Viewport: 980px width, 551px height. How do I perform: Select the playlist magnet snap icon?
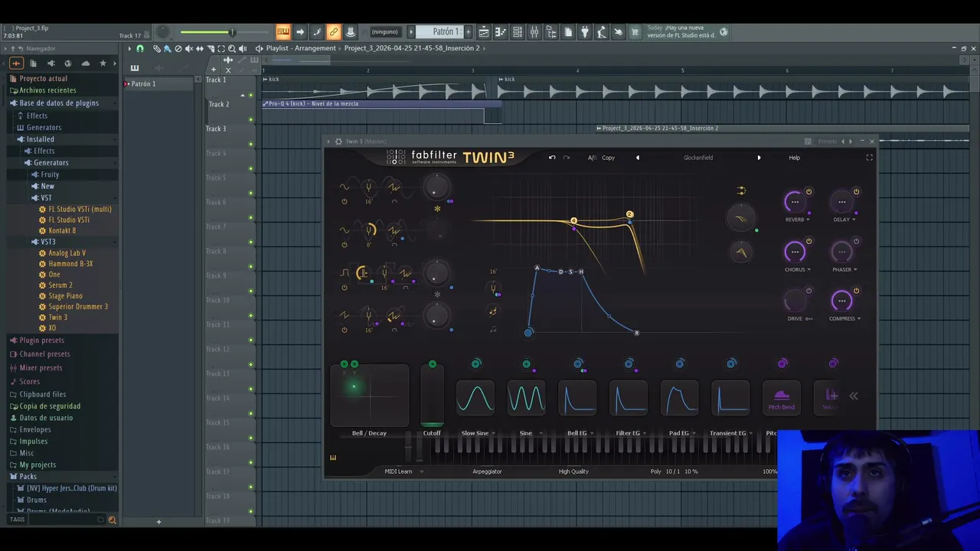tap(139, 48)
